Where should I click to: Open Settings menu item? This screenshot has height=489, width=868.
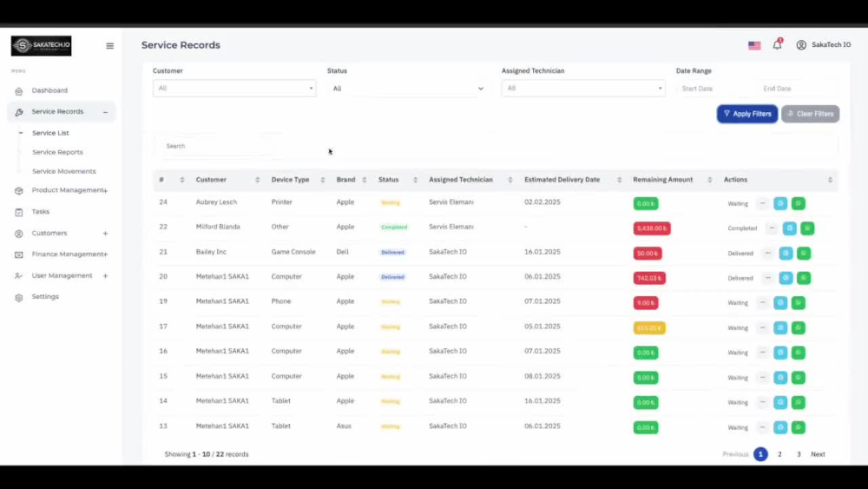point(45,297)
